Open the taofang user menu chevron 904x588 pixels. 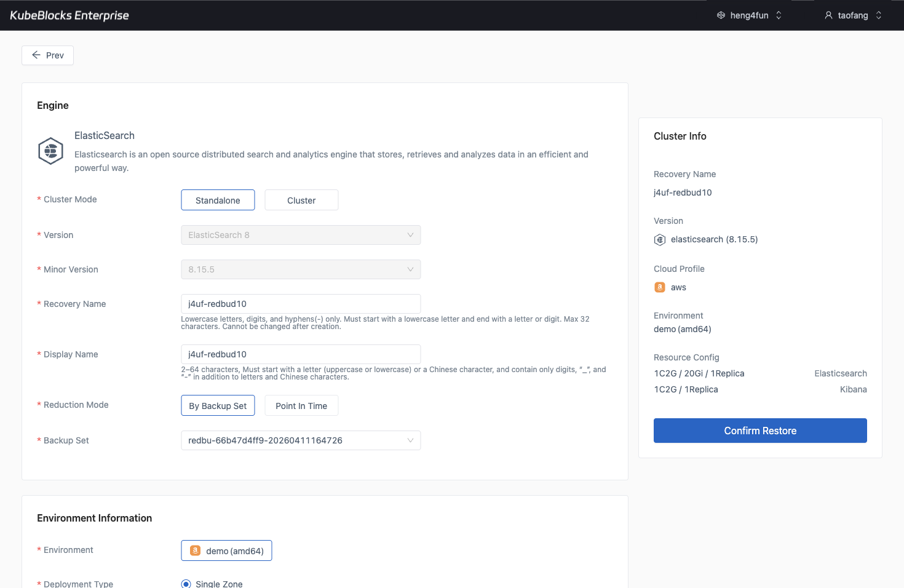879,15
